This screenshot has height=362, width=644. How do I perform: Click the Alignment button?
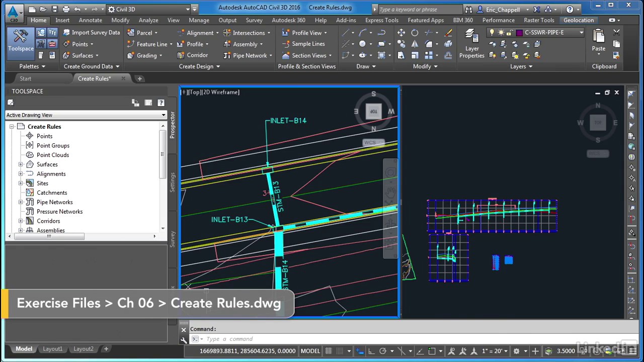point(198,33)
